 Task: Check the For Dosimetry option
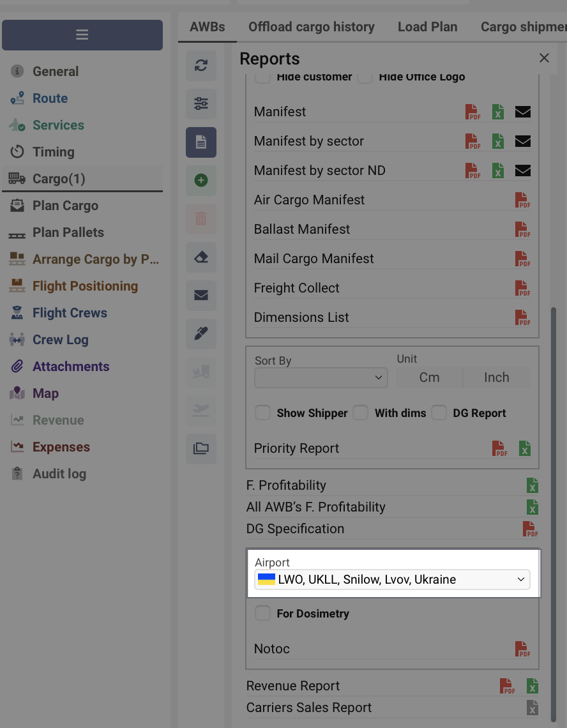coord(263,614)
